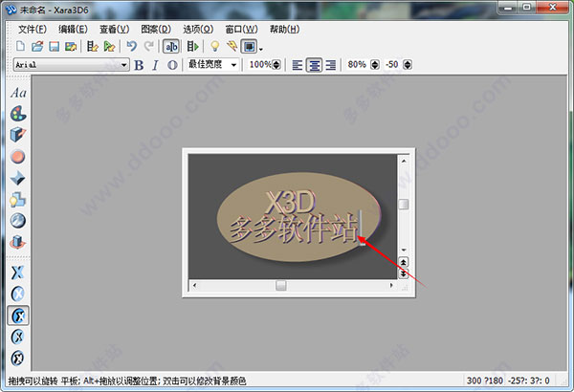Screen dimensions: 574x392
Task: Click the status bar value "300 ?180"
Action: tap(485, 381)
